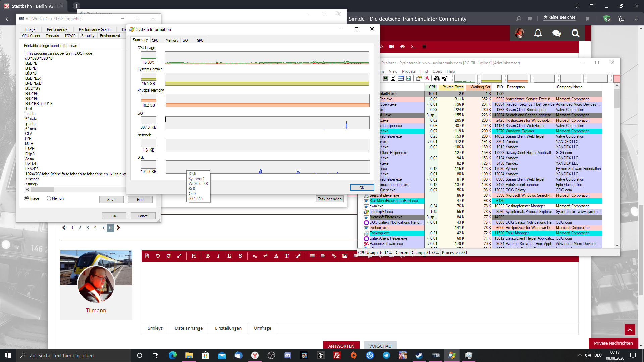Select the Image radio button
644x362 pixels.
tap(26, 198)
